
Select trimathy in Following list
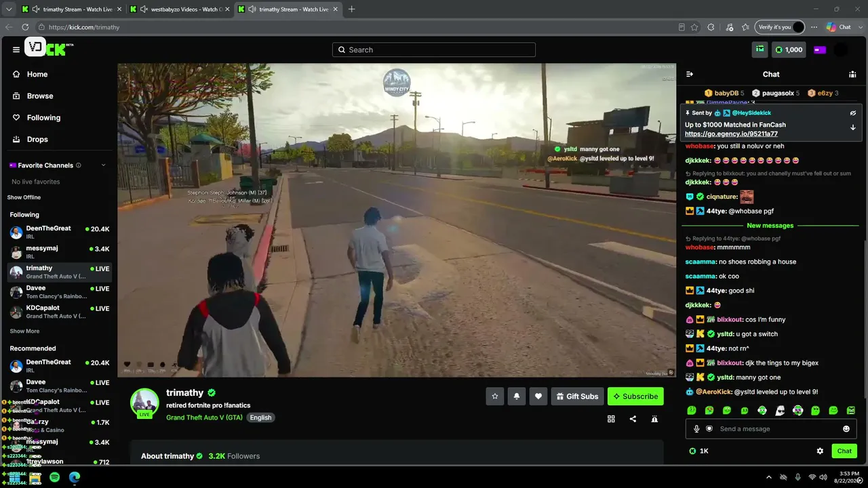coord(60,272)
